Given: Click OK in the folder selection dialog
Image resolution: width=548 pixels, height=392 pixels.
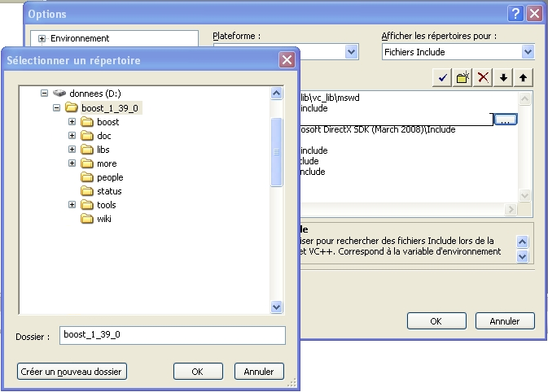Looking at the screenshot, I should coord(197,371).
